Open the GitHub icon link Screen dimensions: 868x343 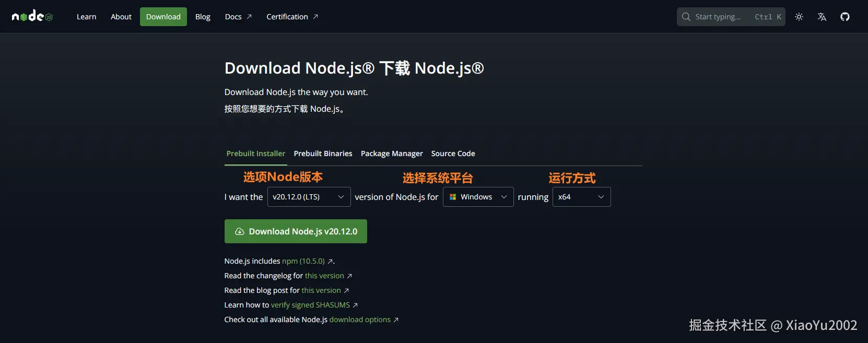point(845,17)
